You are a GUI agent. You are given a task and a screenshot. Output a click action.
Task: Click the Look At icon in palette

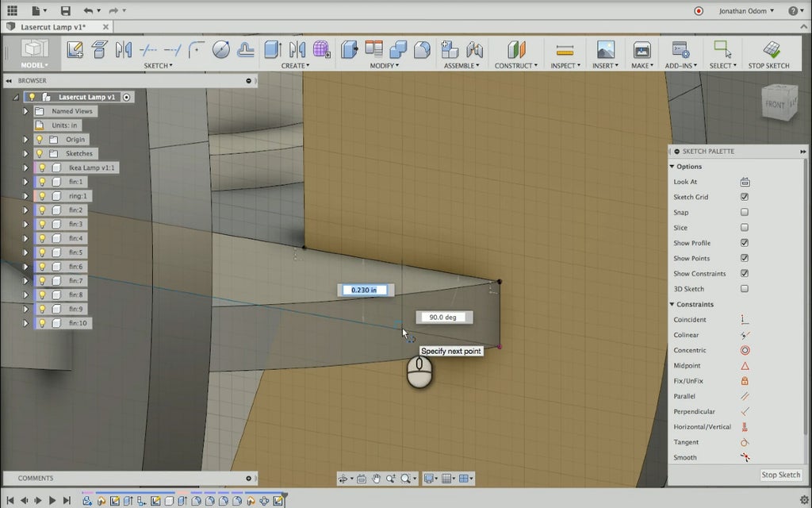point(745,182)
